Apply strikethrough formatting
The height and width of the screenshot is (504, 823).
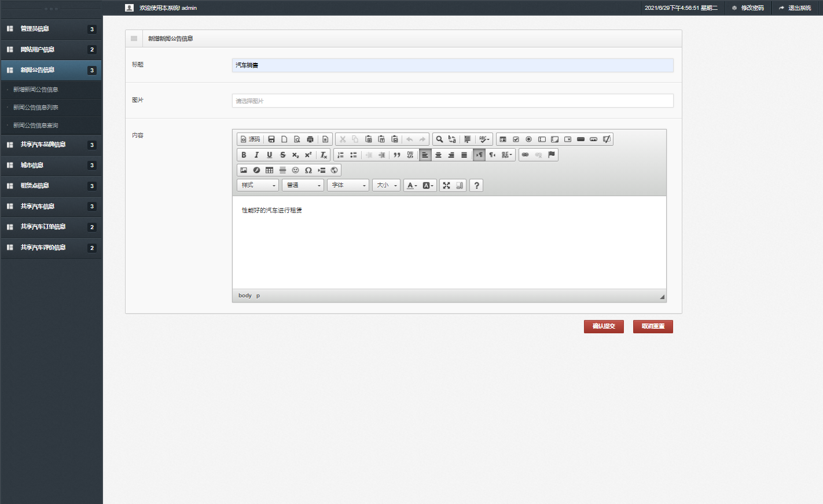pyautogui.click(x=282, y=155)
